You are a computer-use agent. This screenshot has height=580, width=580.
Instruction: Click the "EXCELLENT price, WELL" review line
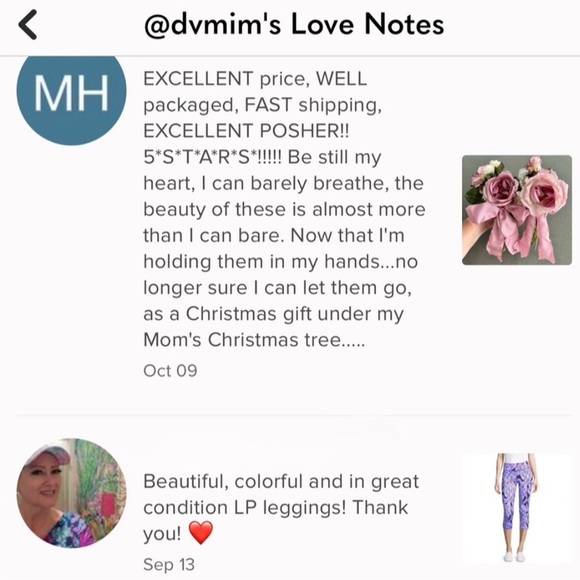coord(255,78)
